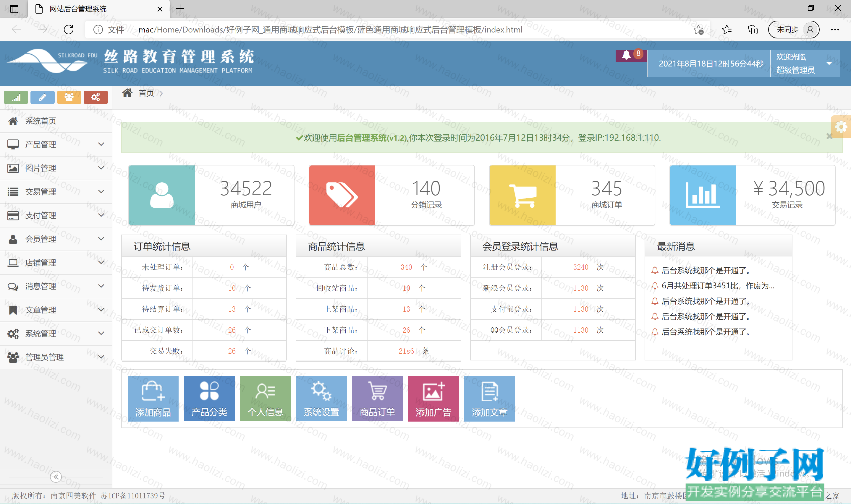Close the 网站后台管理系统 browser tab
This screenshot has width=851, height=504.
[160, 9]
